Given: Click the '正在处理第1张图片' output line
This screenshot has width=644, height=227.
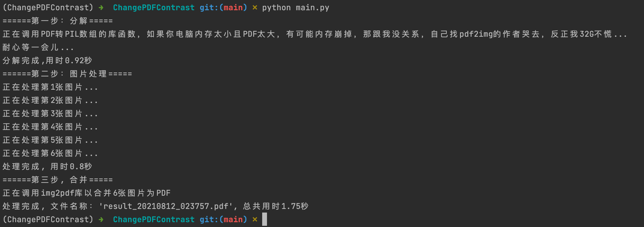Looking at the screenshot, I should point(50,87).
